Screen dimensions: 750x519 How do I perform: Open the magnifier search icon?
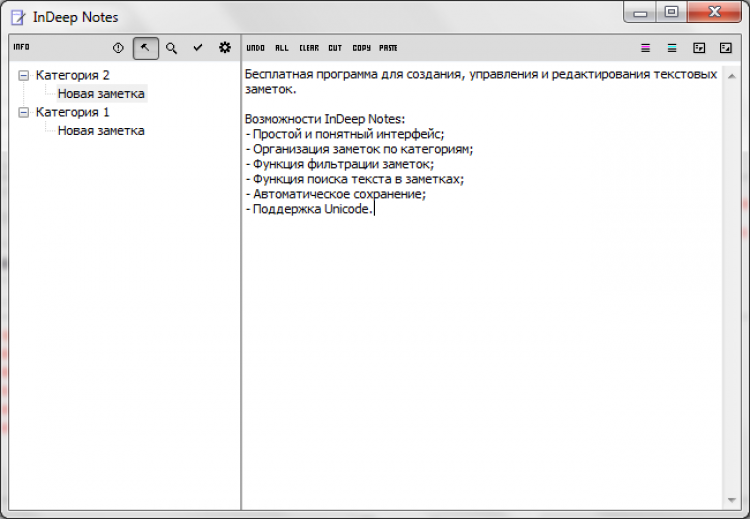coord(172,48)
